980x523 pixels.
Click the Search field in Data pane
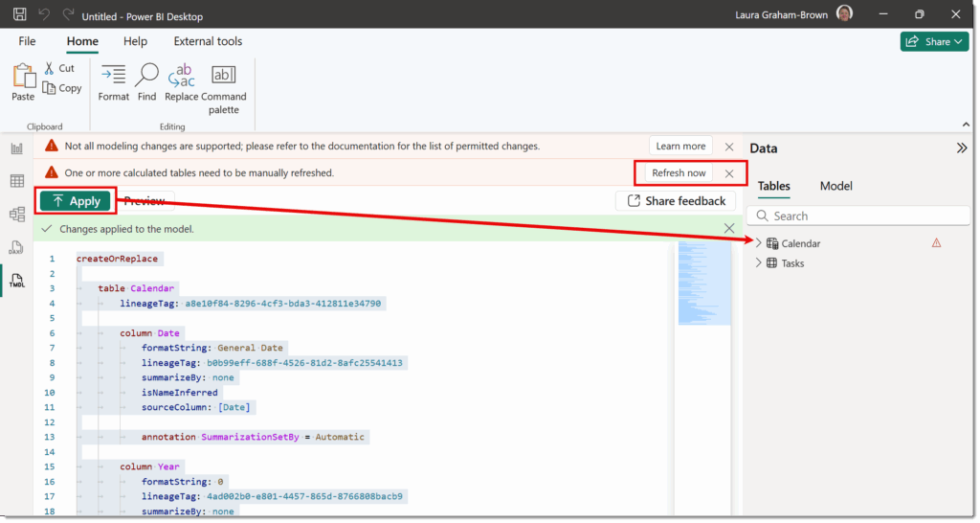[858, 216]
